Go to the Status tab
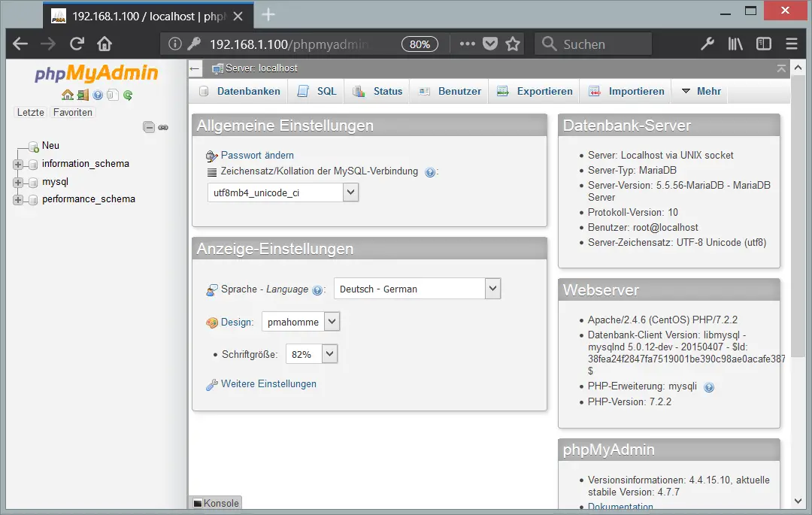Image resolution: width=812 pixels, height=515 pixels. 377,91
